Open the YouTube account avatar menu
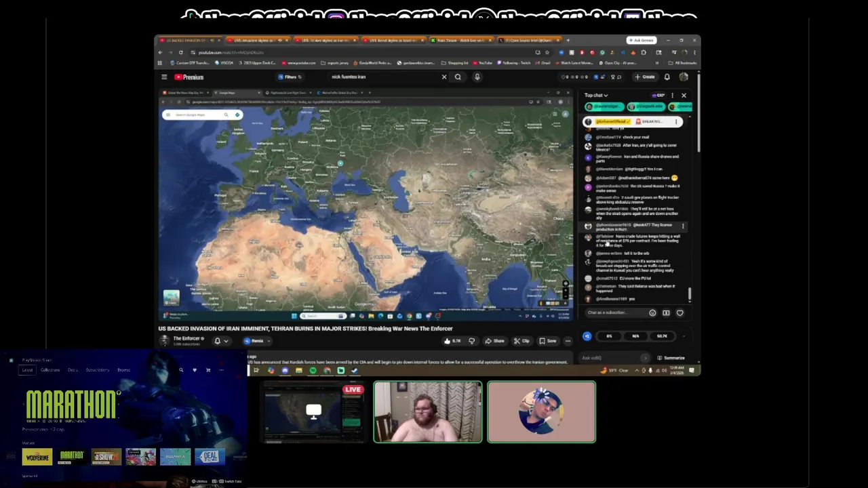 pos(684,77)
